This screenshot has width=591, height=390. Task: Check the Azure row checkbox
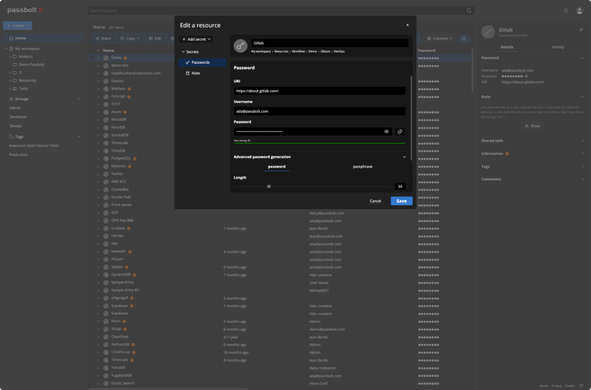[x=92, y=112]
